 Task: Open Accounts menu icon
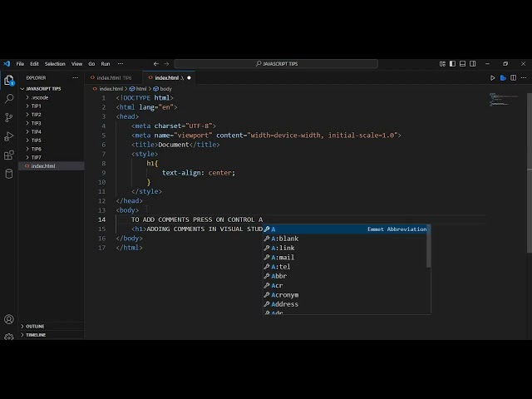9,319
